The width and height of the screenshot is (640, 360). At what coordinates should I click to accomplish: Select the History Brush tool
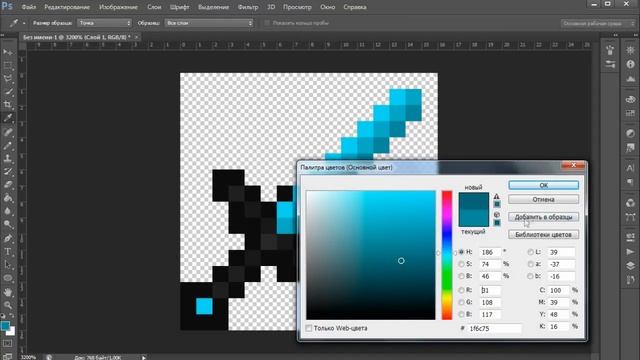(8, 171)
